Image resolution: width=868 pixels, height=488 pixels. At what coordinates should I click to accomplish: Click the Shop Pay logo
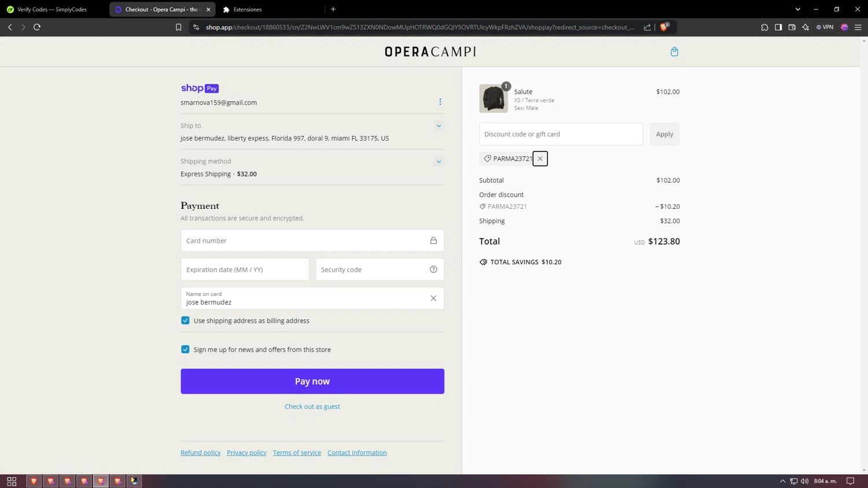click(200, 88)
